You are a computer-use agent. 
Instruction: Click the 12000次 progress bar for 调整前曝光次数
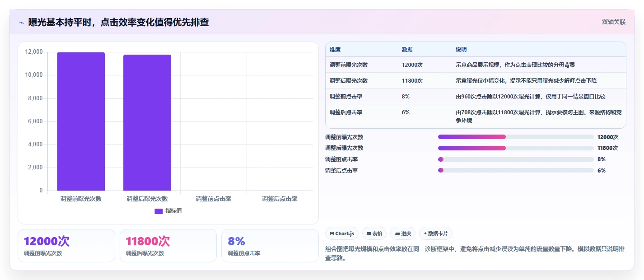[516, 137]
